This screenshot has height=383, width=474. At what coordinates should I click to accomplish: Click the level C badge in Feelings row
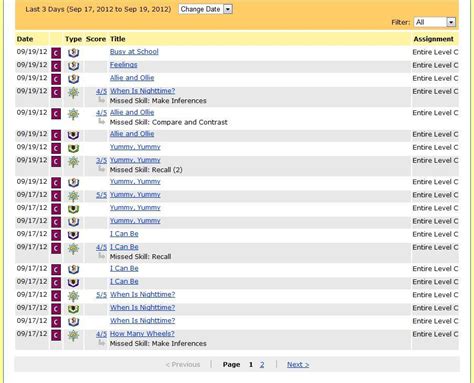click(x=56, y=66)
